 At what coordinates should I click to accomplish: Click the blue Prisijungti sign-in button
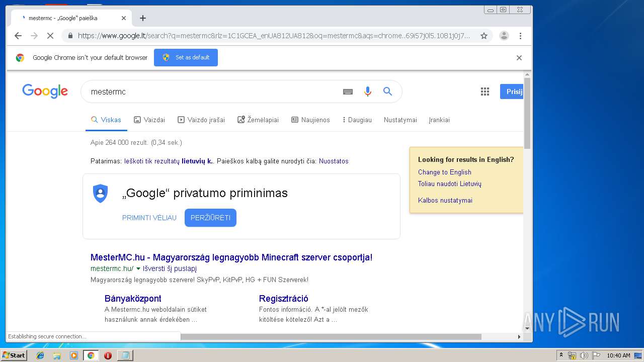512,92
